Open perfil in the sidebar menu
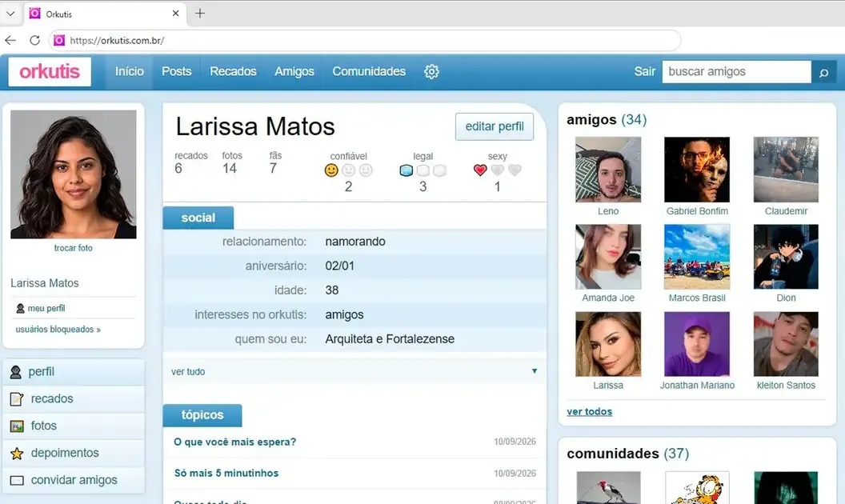Viewport: 845px width, 504px height. [74, 372]
